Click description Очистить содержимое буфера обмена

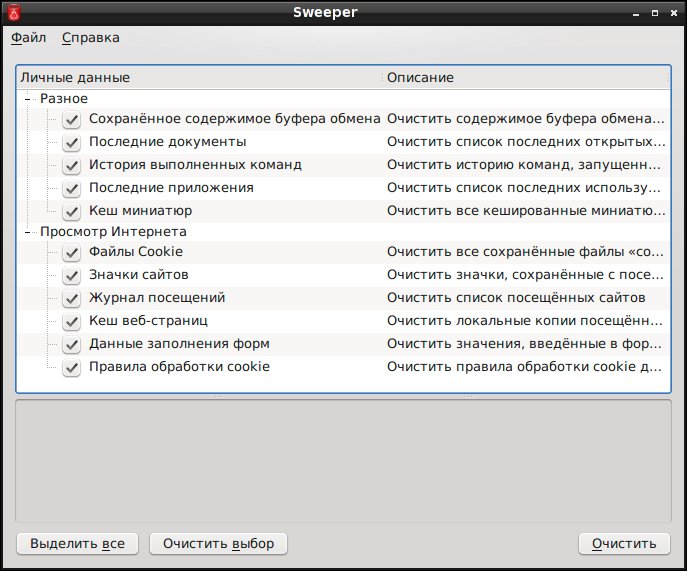(x=526, y=119)
